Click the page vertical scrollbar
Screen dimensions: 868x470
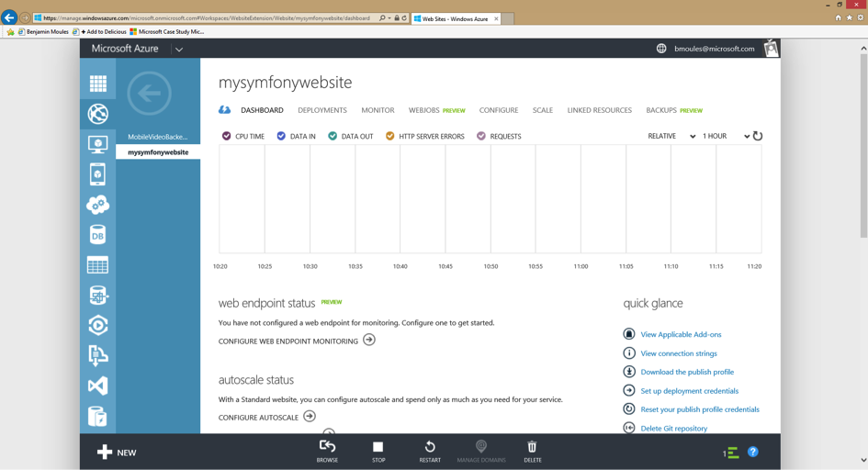point(863,144)
